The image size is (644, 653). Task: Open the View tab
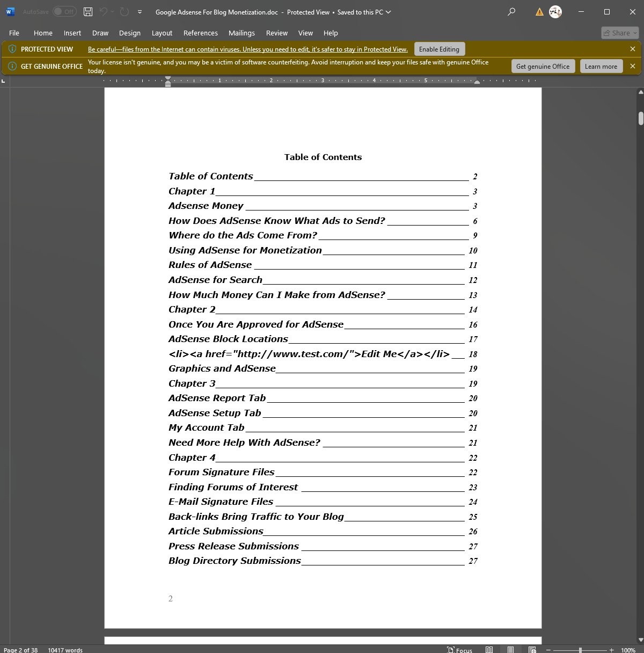[x=305, y=33]
